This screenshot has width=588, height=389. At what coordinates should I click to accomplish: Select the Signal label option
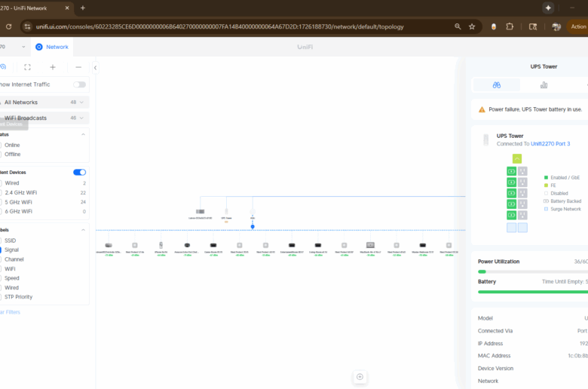click(x=12, y=250)
